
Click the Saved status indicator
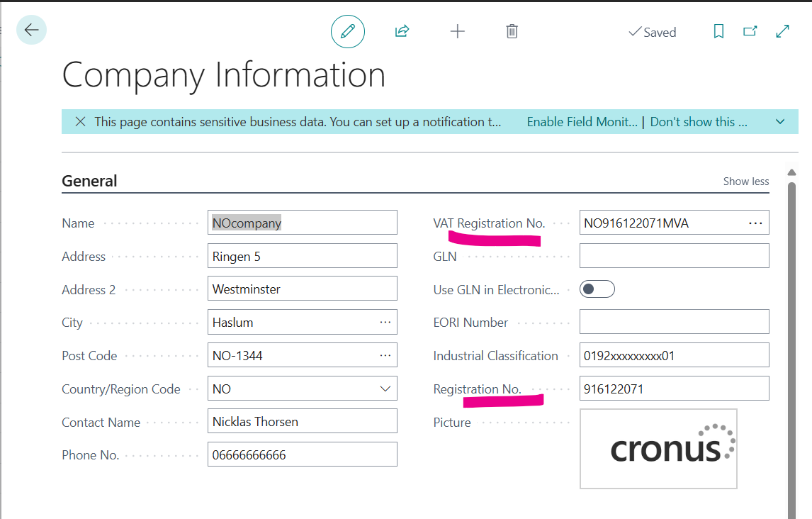[x=653, y=32]
